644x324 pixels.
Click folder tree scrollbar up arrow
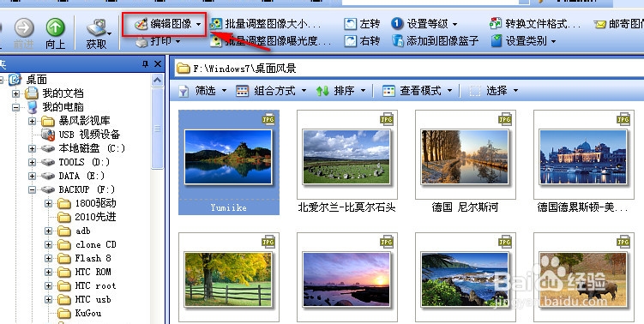pyautogui.click(x=157, y=80)
